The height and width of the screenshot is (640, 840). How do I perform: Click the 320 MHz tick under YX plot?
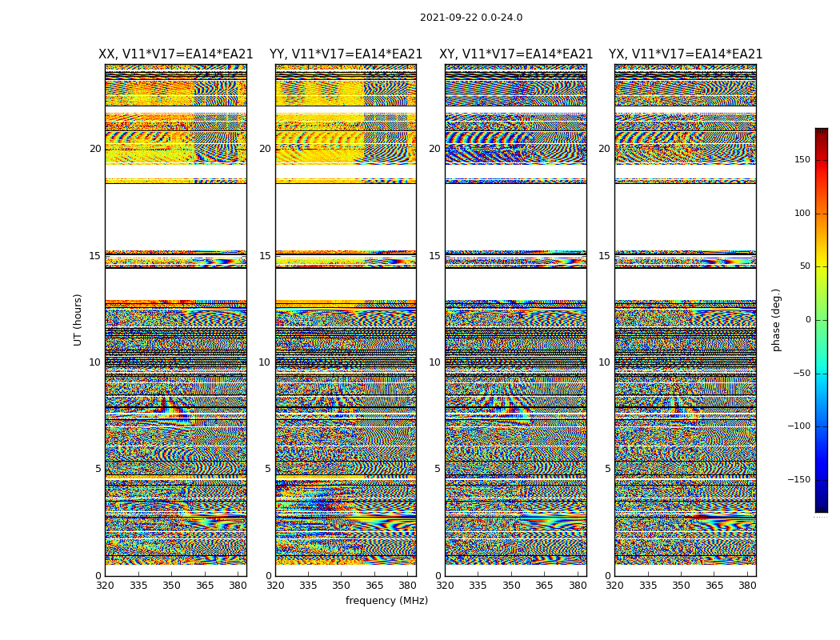tap(615, 586)
